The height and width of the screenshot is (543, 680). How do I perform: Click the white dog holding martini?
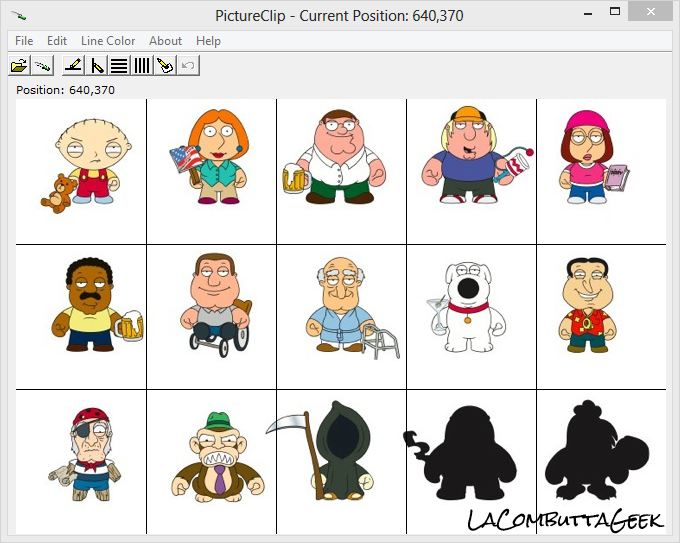[x=467, y=307]
